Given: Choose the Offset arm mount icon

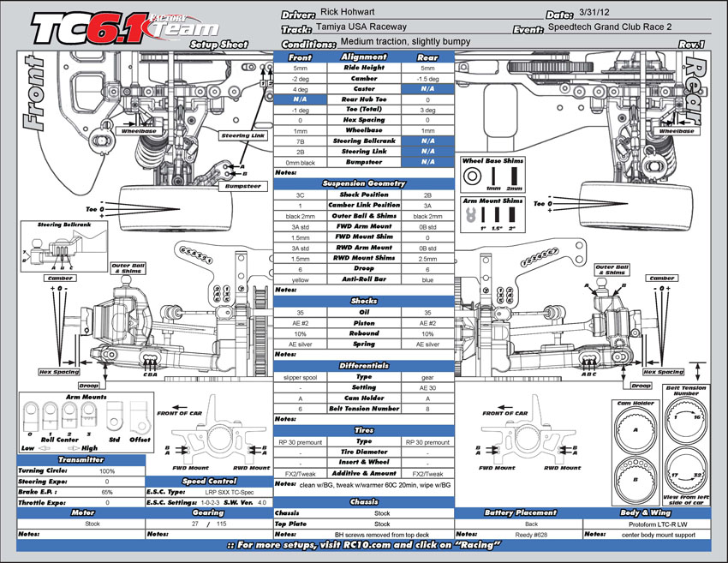Looking at the screenshot, I should (140, 416).
